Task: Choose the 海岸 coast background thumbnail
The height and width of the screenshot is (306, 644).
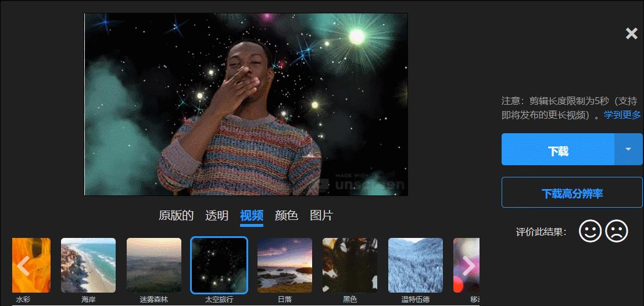Action: pos(88,265)
